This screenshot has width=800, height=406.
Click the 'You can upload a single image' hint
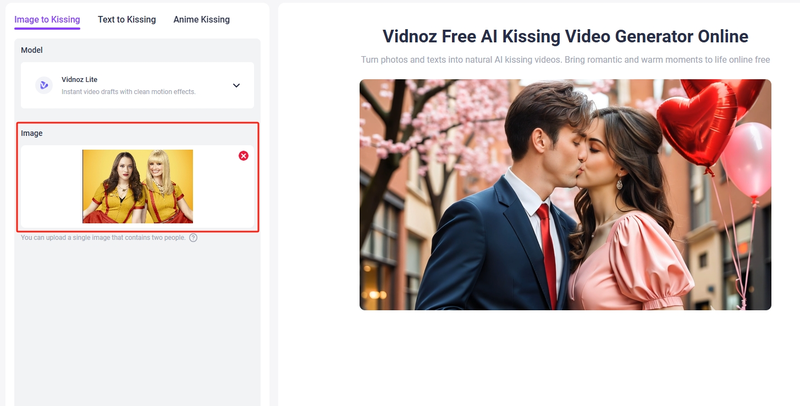point(103,238)
